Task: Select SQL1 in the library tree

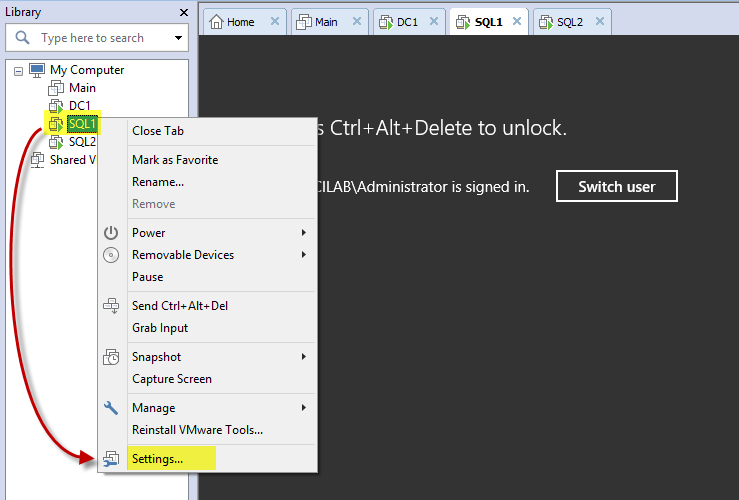Action: (82, 124)
